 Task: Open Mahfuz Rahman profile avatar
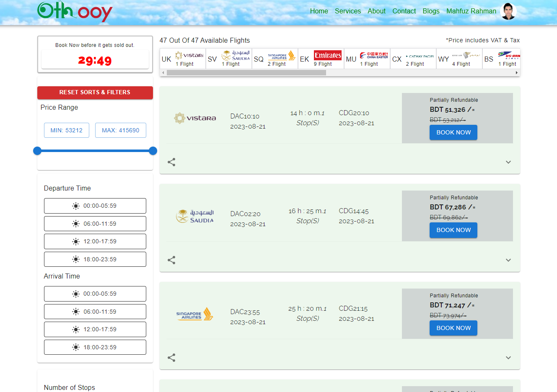[x=508, y=11]
